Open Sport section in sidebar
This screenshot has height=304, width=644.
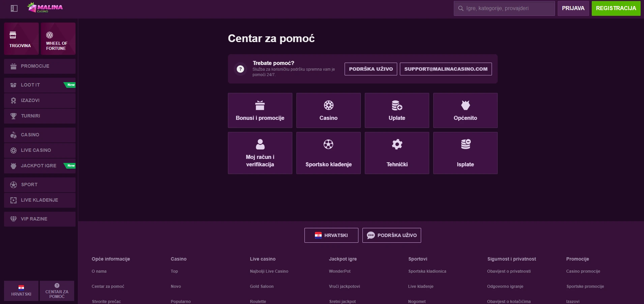[x=40, y=185]
